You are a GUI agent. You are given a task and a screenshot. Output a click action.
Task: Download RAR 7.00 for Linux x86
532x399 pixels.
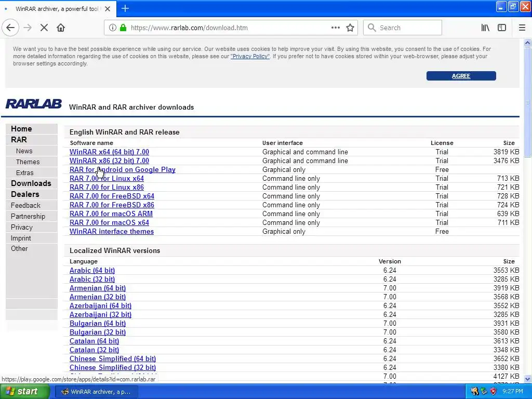point(107,187)
